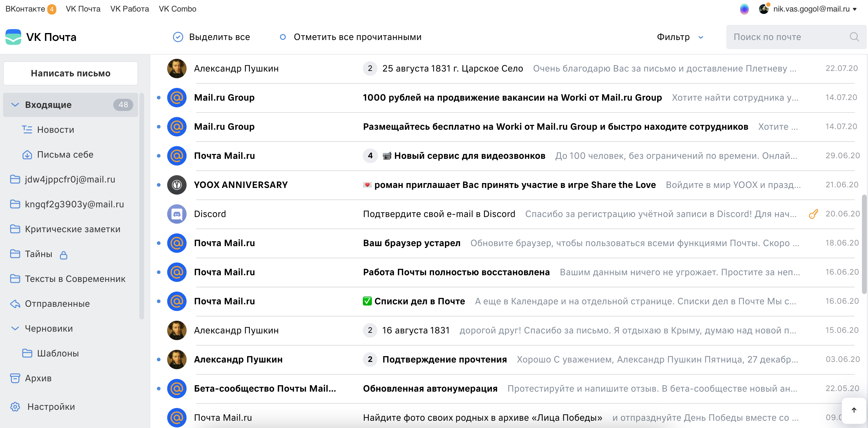Click the key icon on Discord email
This screenshot has width=868, height=428.
click(813, 214)
